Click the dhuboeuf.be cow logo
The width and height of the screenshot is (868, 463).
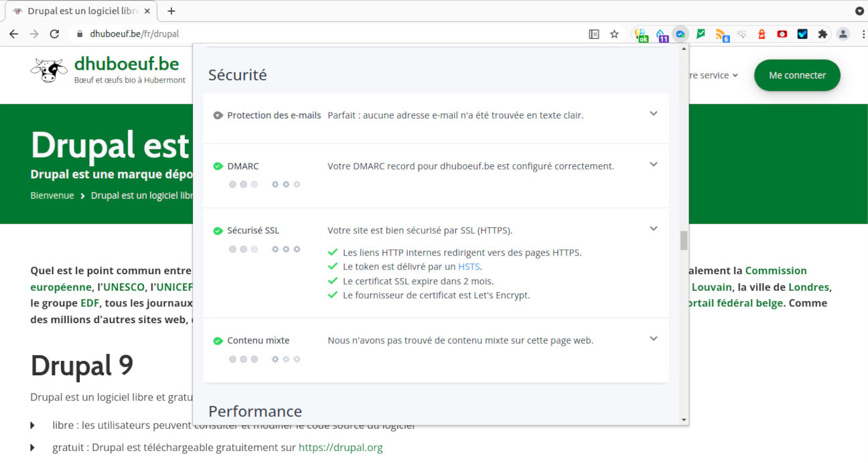(x=49, y=70)
